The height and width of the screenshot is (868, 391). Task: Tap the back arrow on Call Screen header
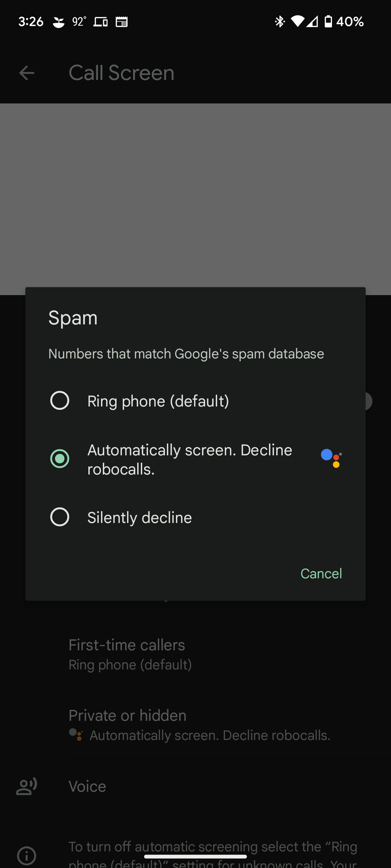[26, 73]
